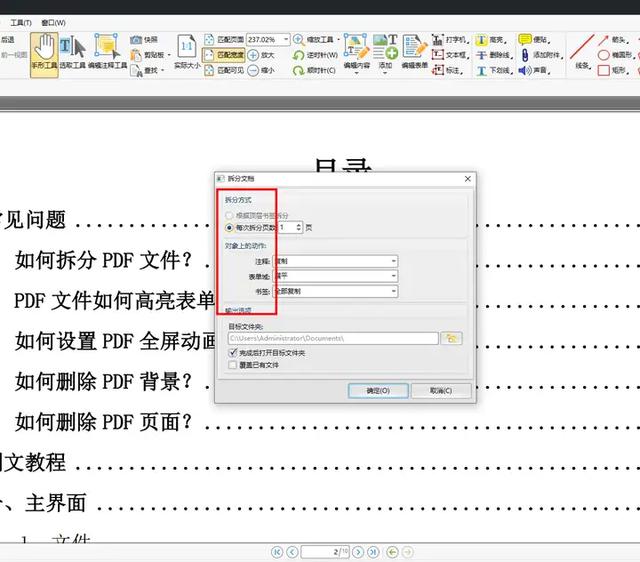640x562 pixels.
Task: Go to first page button
Action: pos(277,552)
